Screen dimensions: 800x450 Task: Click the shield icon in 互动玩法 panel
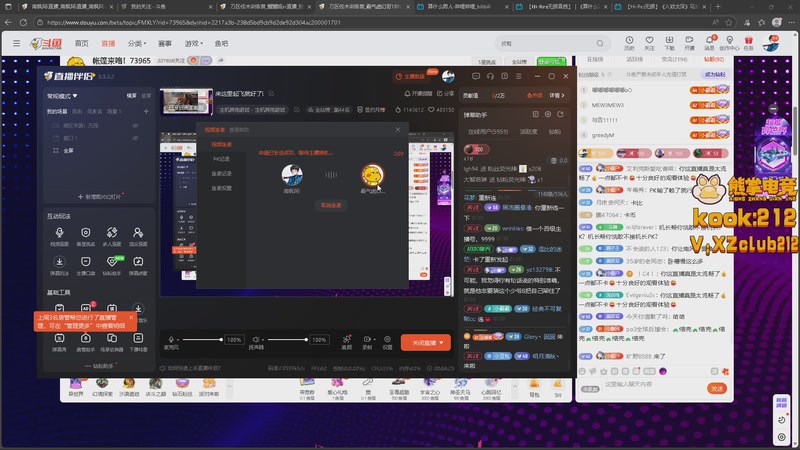(x=85, y=233)
